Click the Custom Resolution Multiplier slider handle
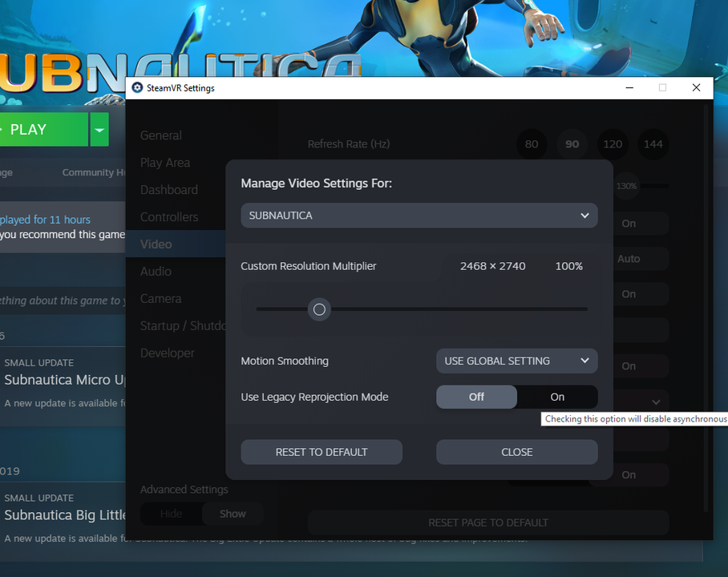728x577 pixels. (x=319, y=309)
